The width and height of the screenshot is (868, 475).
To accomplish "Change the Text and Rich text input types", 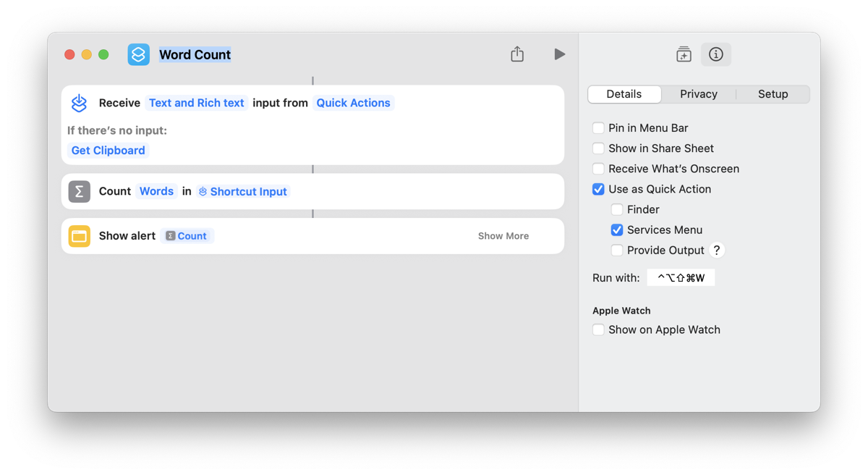I will point(197,103).
